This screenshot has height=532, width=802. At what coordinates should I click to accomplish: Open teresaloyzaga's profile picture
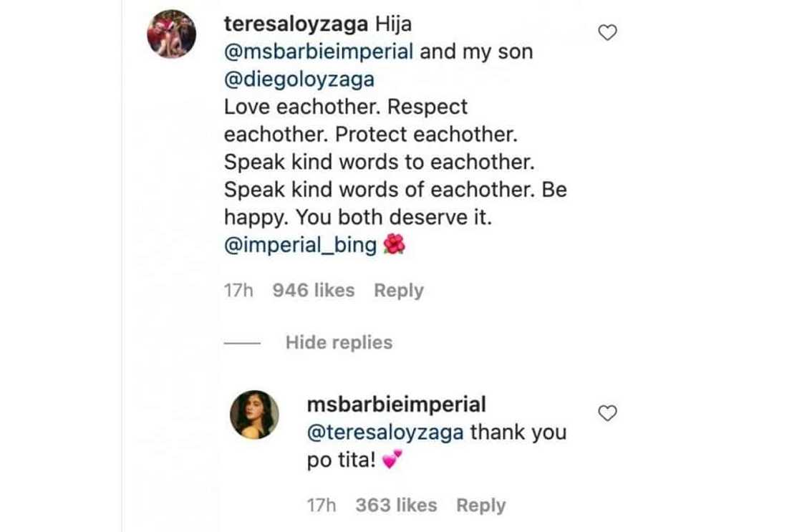point(172,34)
